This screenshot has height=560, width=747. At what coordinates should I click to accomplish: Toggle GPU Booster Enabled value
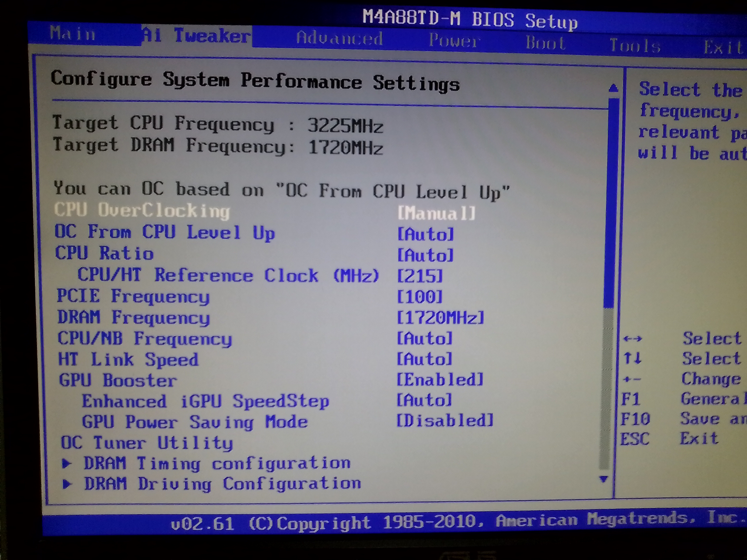coord(440,380)
